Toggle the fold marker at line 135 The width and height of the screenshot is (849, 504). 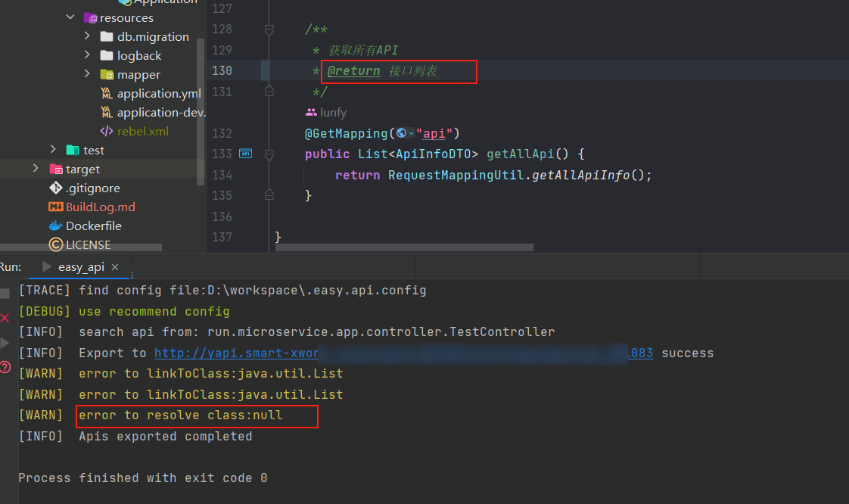(x=269, y=195)
